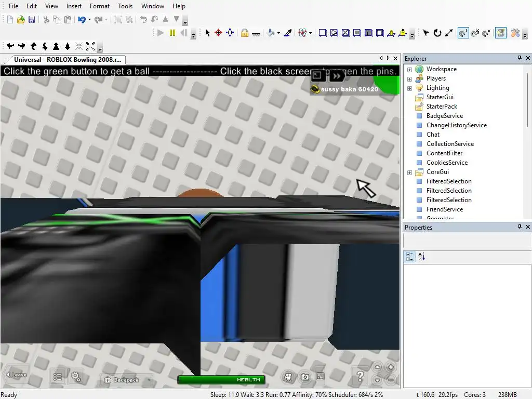Click the diagonal Scale arrow icon
This screenshot has height=399, width=532.
coord(449,33)
